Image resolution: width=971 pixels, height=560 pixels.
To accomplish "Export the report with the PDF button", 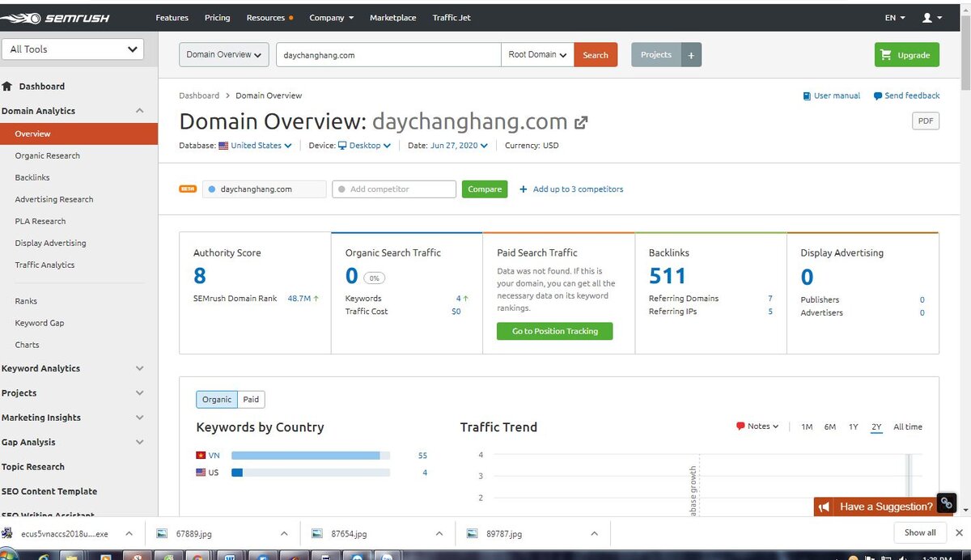I will 926,121.
